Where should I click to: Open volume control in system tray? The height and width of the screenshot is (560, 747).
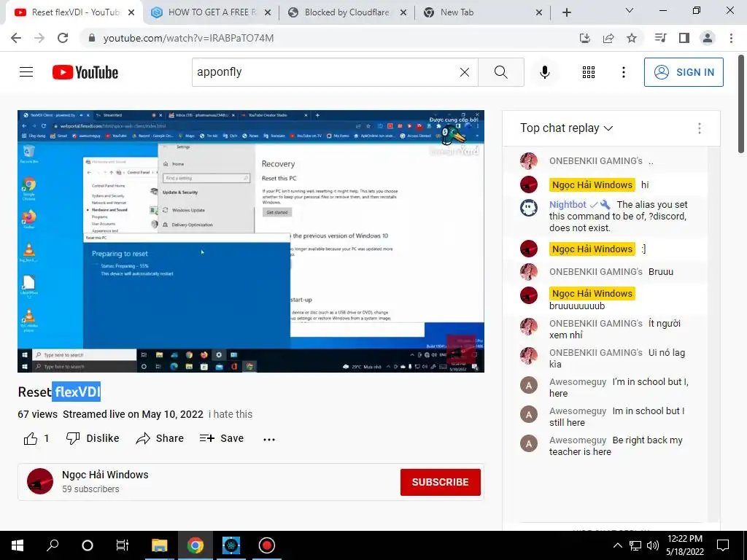point(653,545)
